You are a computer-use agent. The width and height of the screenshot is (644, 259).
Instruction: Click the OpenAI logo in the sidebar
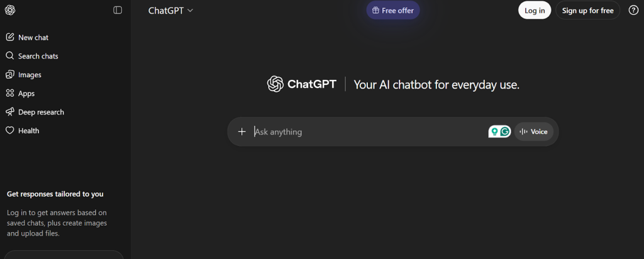click(10, 10)
